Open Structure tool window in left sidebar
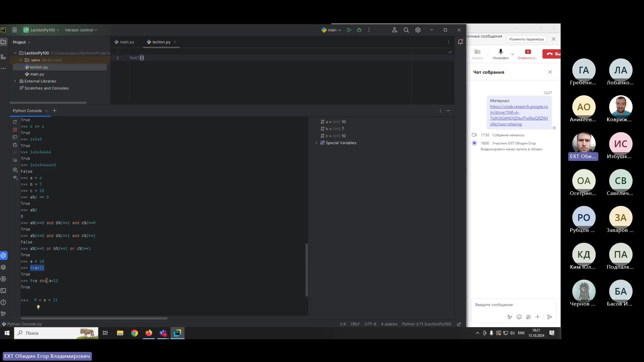 pyautogui.click(x=3, y=57)
